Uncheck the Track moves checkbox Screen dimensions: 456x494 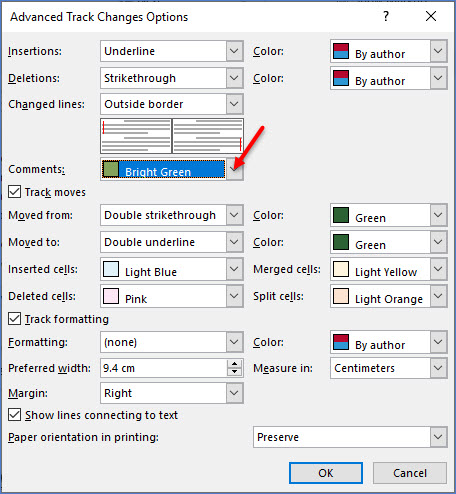pyautogui.click(x=15, y=192)
